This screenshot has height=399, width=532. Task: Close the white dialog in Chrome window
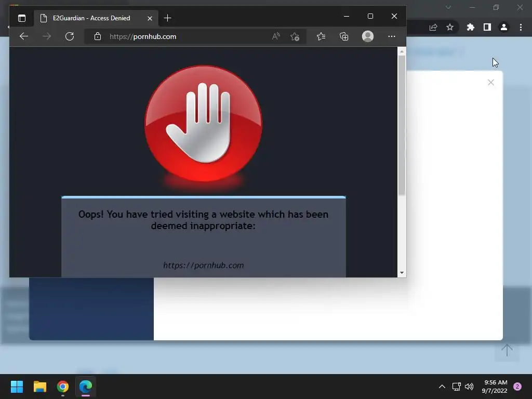pyautogui.click(x=490, y=83)
